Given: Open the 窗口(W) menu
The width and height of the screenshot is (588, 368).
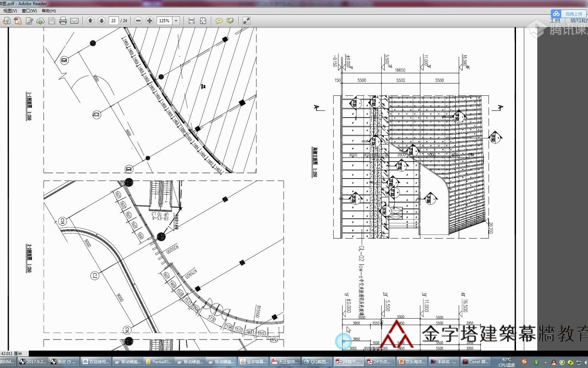Looking at the screenshot, I should pyautogui.click(x=29, y=11).
